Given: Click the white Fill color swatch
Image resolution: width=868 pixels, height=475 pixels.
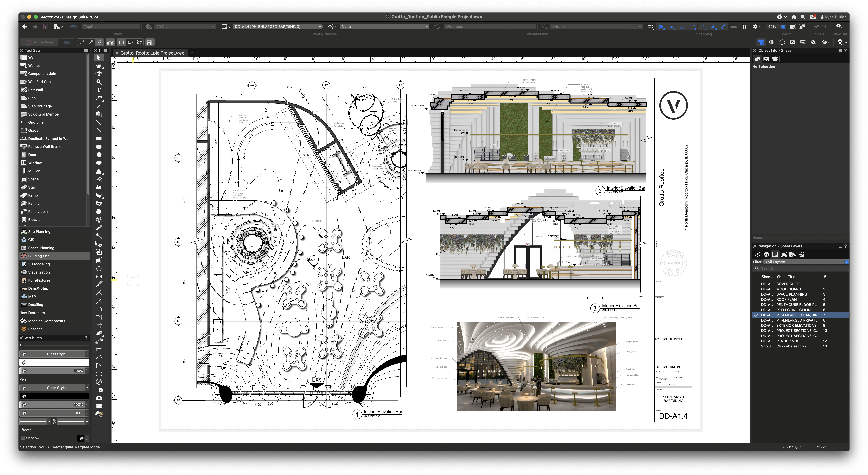Looking at the screenshot, I should click(x=54, y=362).
